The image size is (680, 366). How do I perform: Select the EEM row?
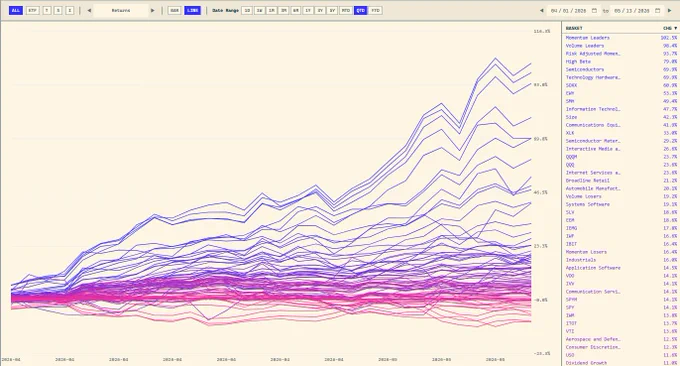coord(621,220)
